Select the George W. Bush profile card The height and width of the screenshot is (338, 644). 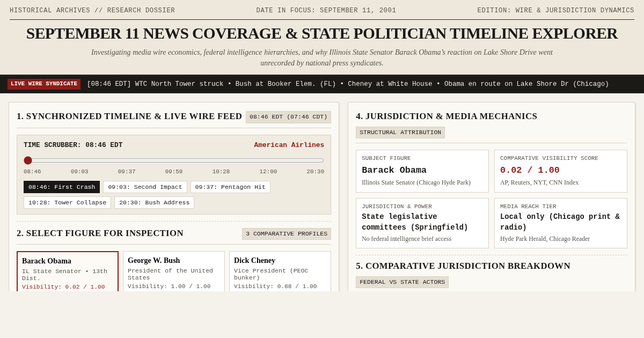174,271
